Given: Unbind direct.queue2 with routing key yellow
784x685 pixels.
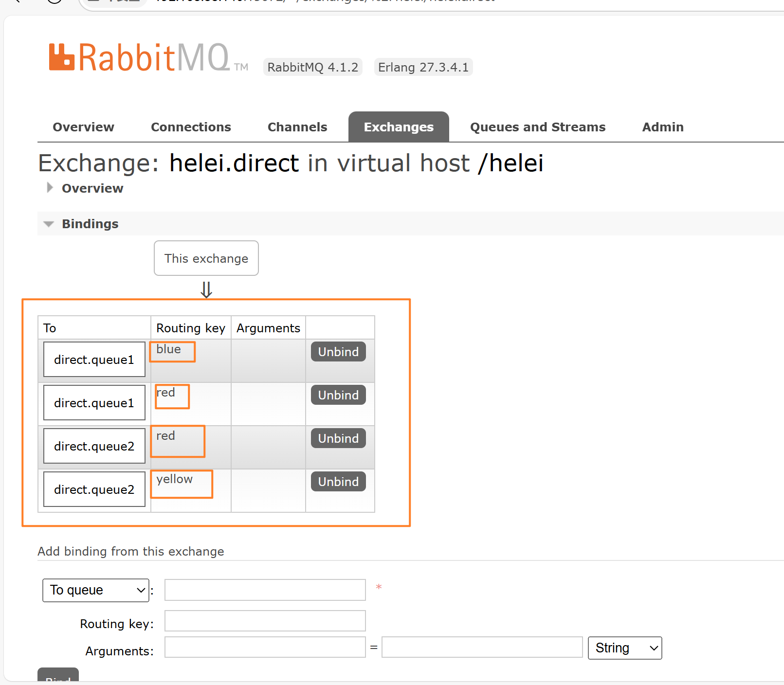Looking at the screenshot, I should point(338,482).
